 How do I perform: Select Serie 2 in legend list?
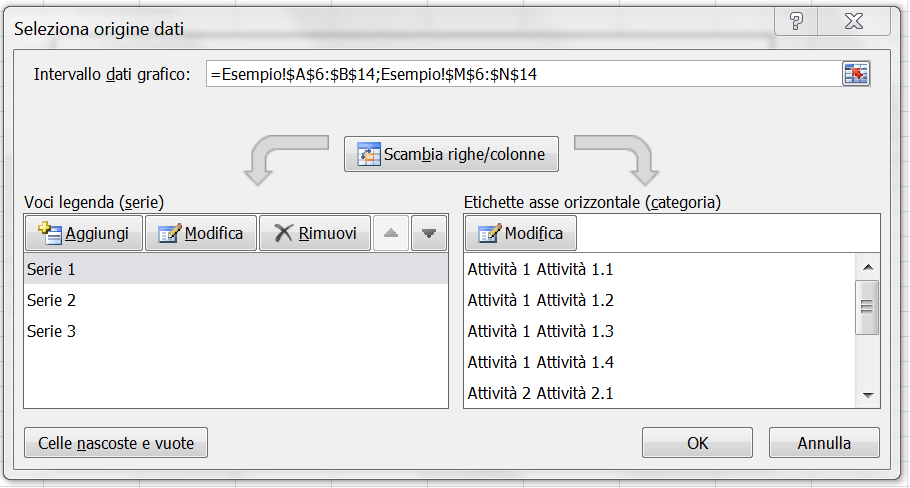click(x=52, y=300)
